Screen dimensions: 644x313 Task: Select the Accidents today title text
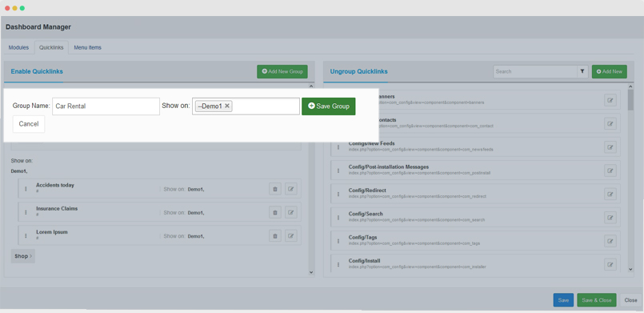point(55,185)
